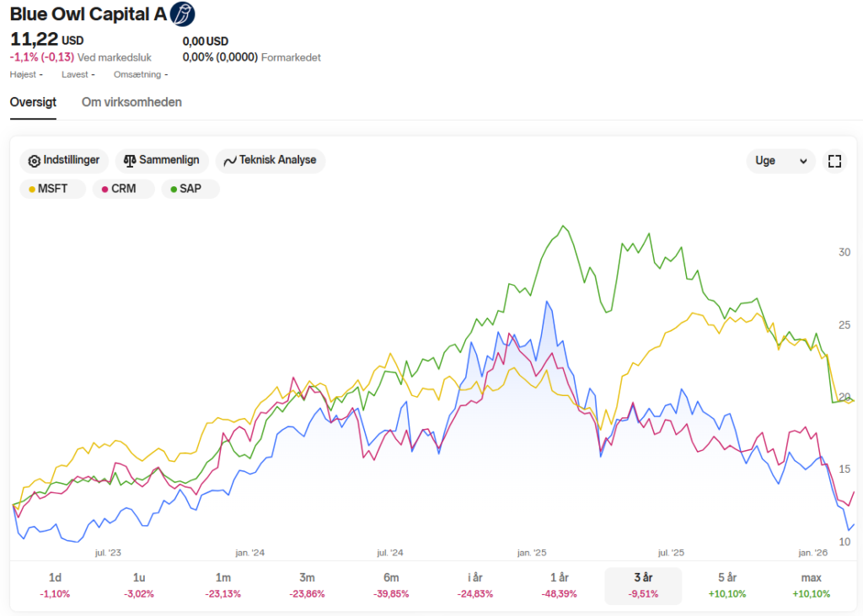Toggle the MSFT comparison chip
Screen dimensions: 863x616
point(53,189)
